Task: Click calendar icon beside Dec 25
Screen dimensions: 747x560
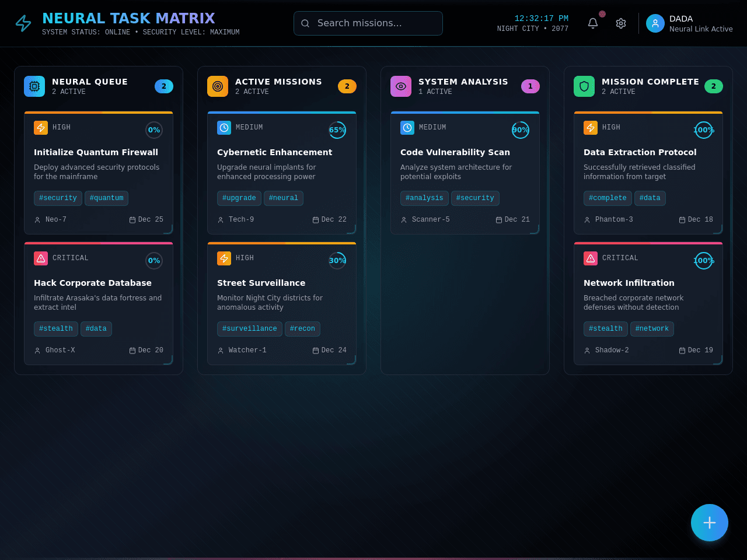Action: pyautogui.click(x=132, y=220)
